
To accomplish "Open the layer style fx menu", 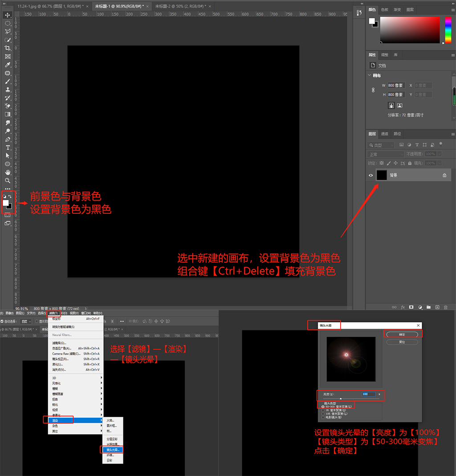I will [403, 307].
